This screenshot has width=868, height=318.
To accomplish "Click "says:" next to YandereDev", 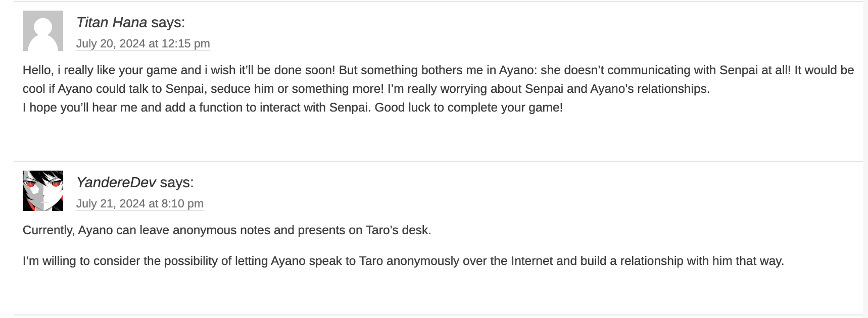I will (177, 182).
